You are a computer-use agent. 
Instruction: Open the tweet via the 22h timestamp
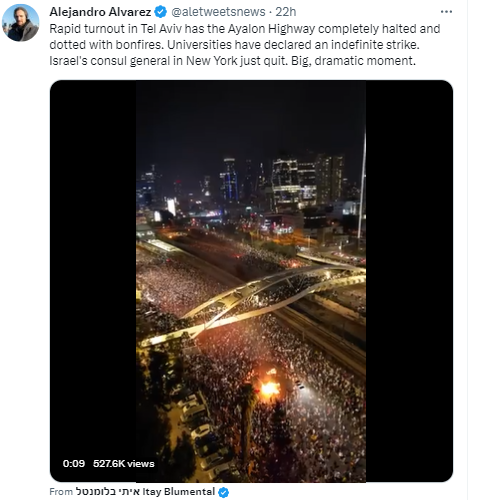tap(286, 12)
